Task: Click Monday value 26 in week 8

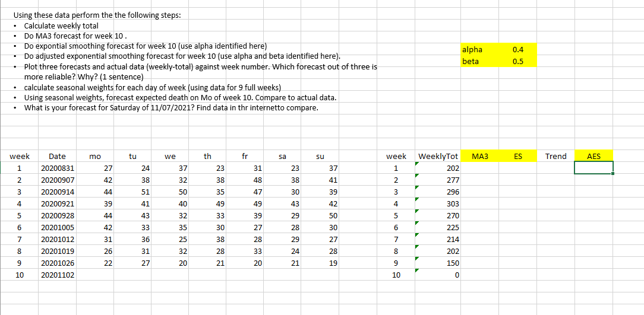Action: (95, 251)
